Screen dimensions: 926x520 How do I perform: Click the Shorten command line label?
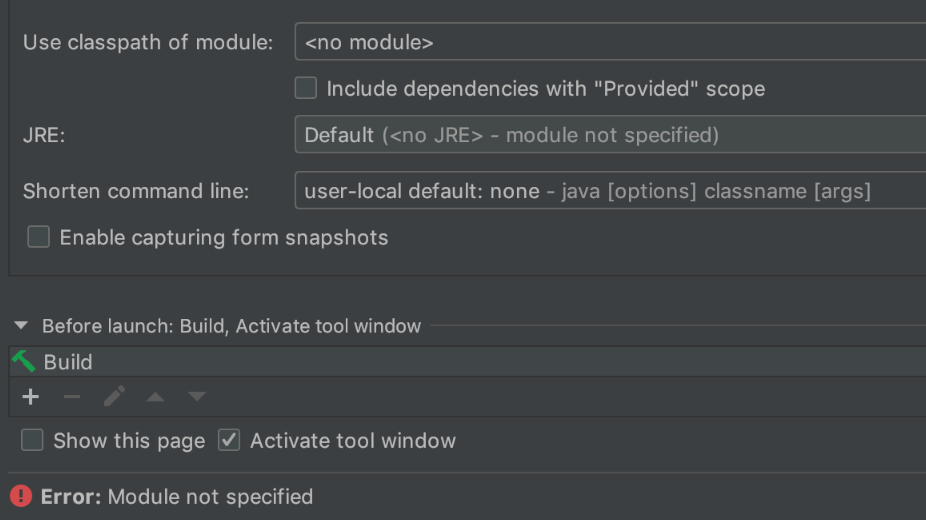pyautogui.click(x=136, y=191)
